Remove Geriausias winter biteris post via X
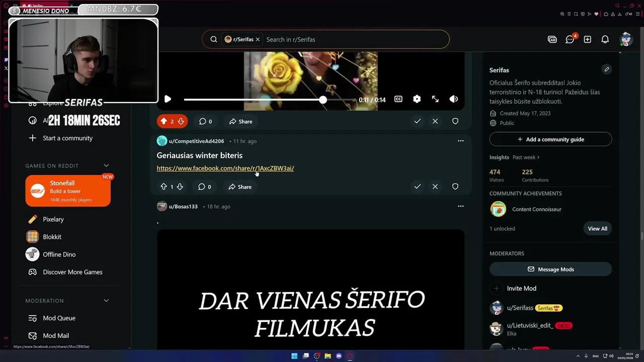The height and width of the screenshot is (362, 644). tap(435, 187)
